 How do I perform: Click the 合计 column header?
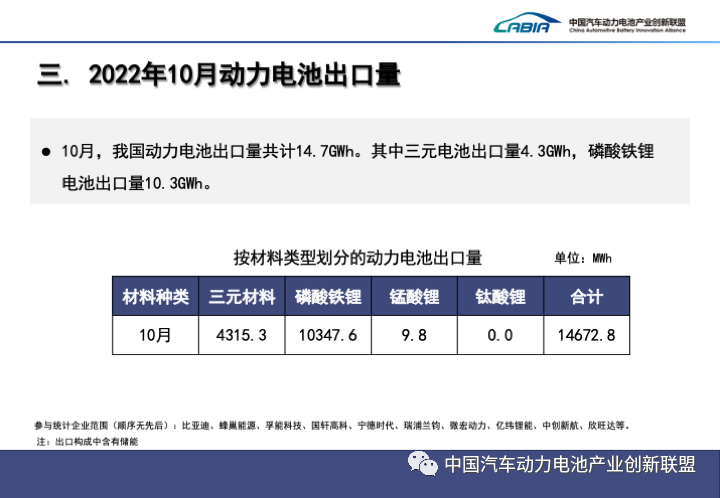coord(586,297)
